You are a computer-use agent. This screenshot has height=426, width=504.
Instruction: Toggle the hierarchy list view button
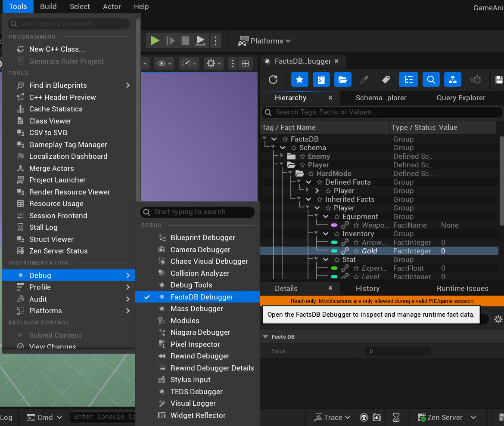pos(408,80)
